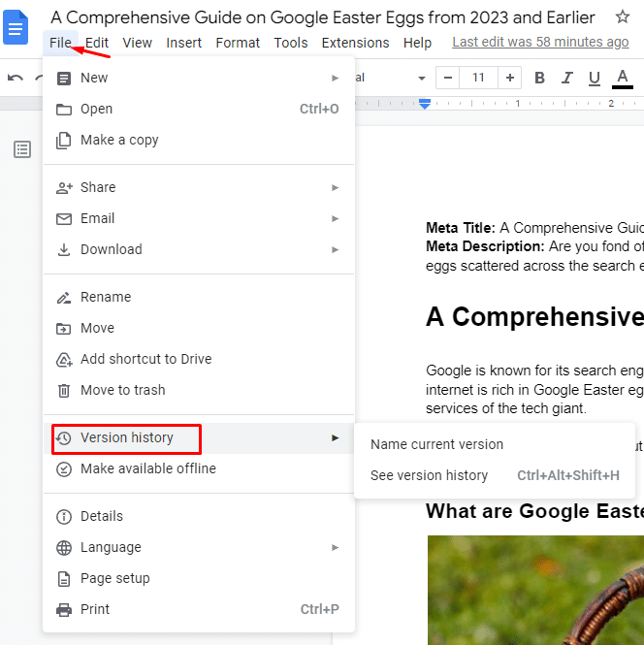The image size is (644, 645).
Task: Toggle italic formatting
Action: pyautogui.click(x=567, y=78)
